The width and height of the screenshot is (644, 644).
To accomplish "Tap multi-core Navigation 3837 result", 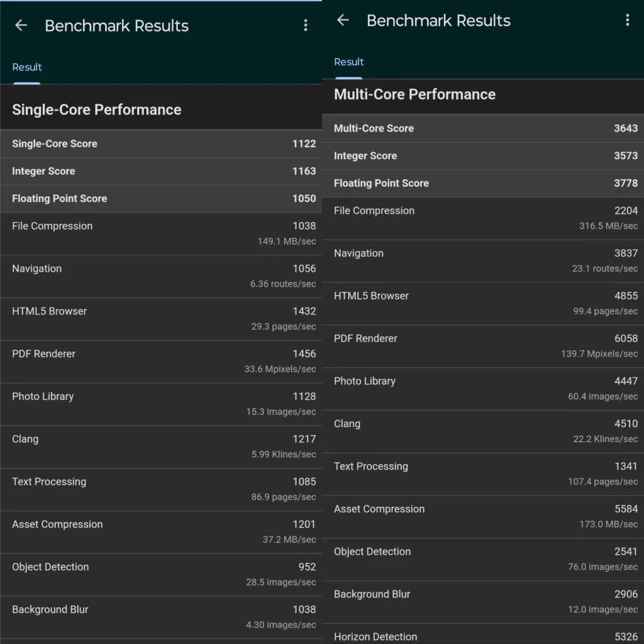I will 483,260.
